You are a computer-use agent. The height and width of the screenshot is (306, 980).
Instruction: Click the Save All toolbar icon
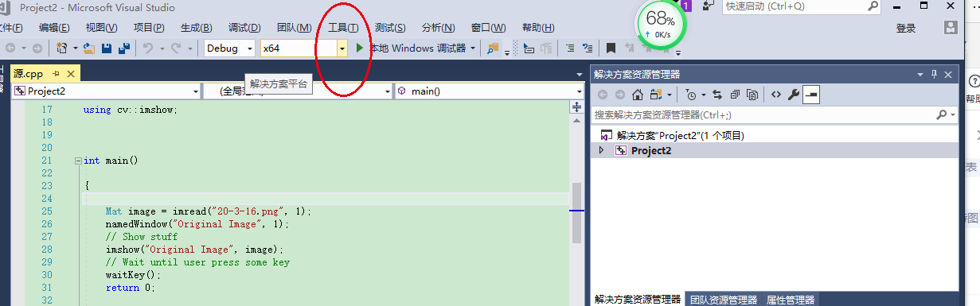(123, 48)
